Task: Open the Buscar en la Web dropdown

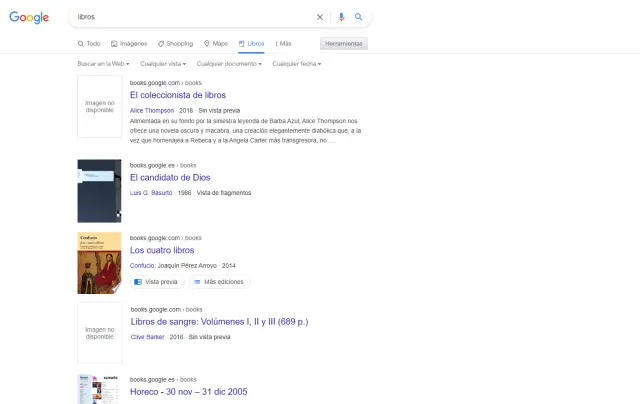Action: [103, 63]
